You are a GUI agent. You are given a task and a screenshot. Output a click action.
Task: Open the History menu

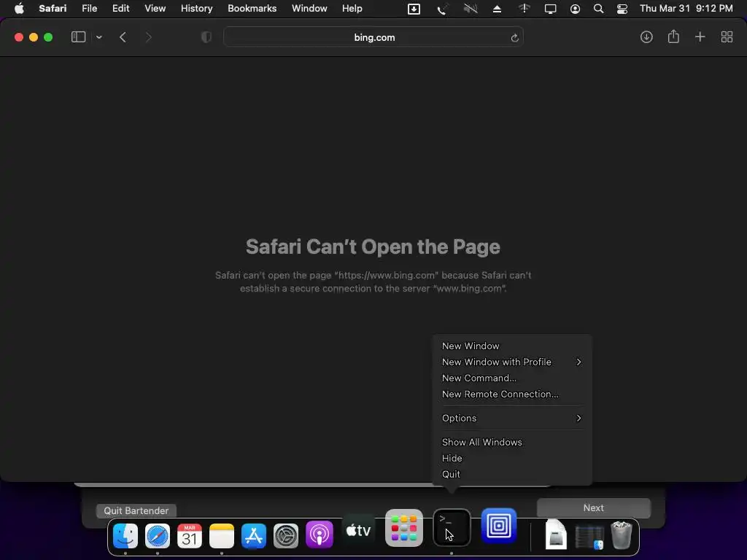(196, 9)
